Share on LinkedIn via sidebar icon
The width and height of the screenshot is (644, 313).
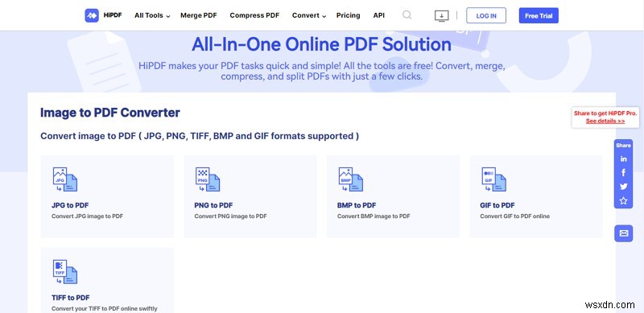(x=623, y=159)
